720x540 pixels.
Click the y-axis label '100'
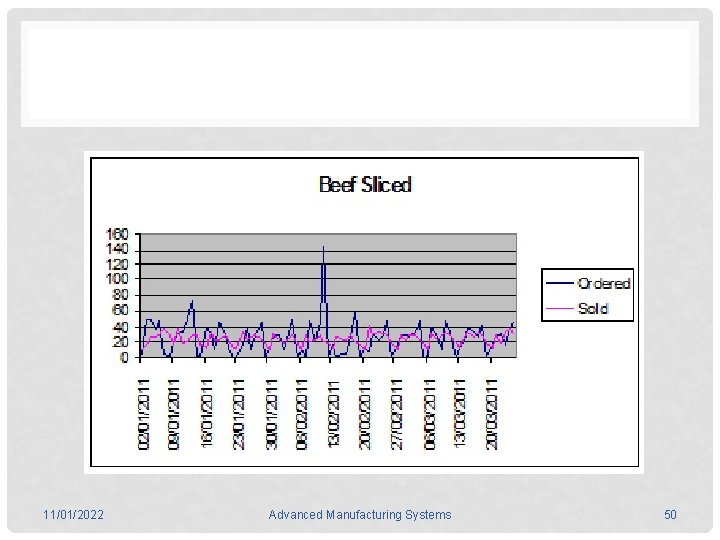pyautogui.click(x=117, y=279)
